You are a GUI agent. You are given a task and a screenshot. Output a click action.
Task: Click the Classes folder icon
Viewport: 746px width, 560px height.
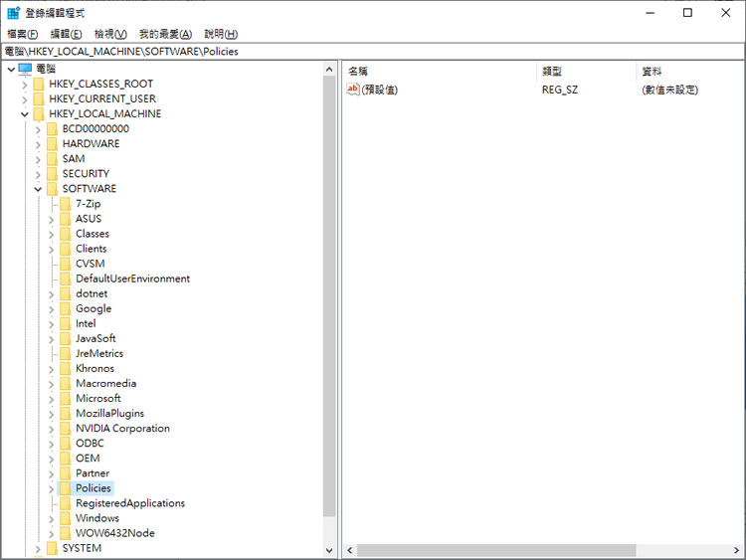(66, 234)
